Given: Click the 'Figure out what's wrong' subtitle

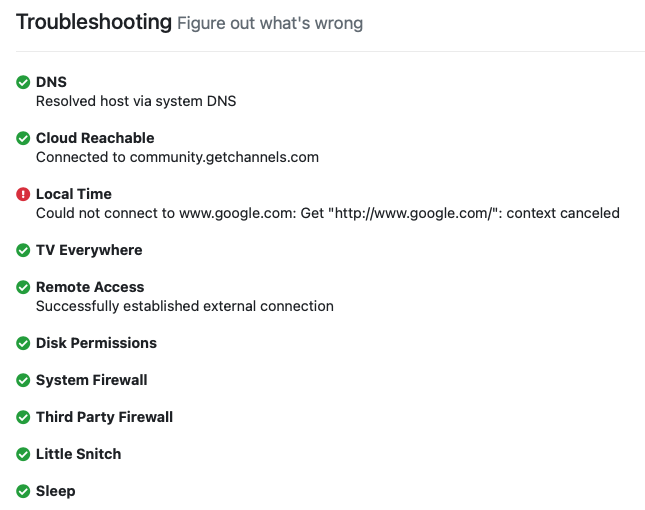Looking at the screenshot, I should coord(270,23).
